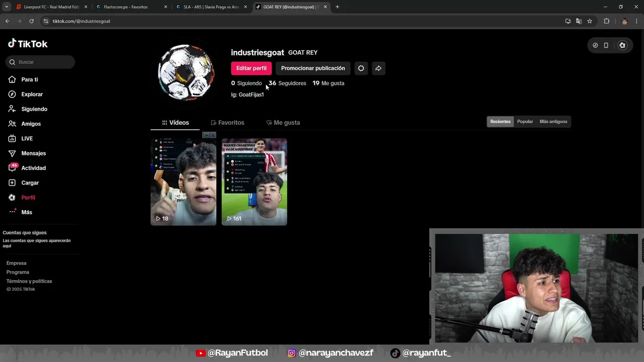
Task: Click the soccer ball profile picture
Action: pos(186,72)
